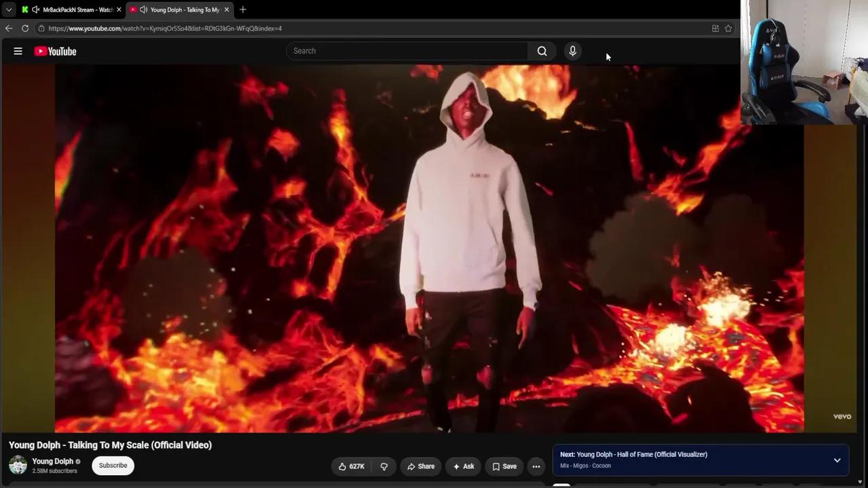Screen dimensions: 868x488
Task: Bookmark this page with the star icon
Action: tap(728, 28)
